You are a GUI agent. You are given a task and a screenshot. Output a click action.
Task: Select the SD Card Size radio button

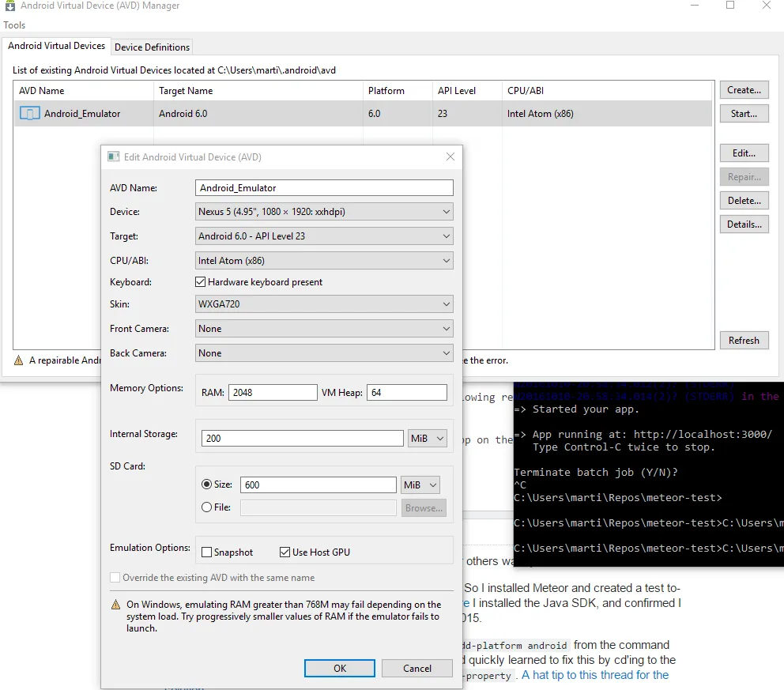207,485
